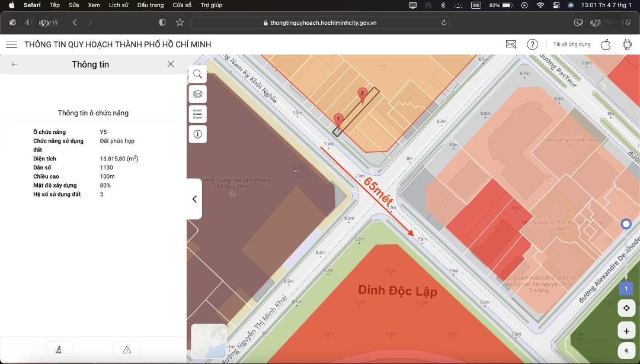
Task: Click the locate-me crosshair button
Action: pos(626,308)
